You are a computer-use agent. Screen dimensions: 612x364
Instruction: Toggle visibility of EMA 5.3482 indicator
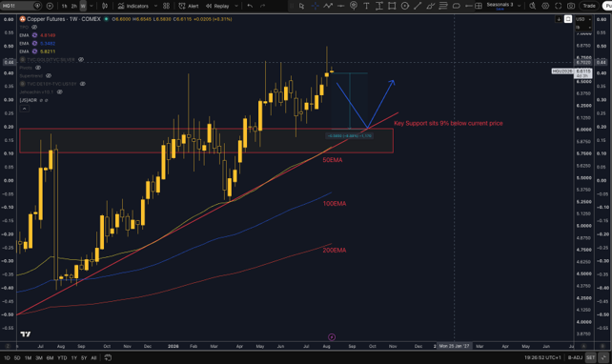pyautogui.click(x=34, y=43)
